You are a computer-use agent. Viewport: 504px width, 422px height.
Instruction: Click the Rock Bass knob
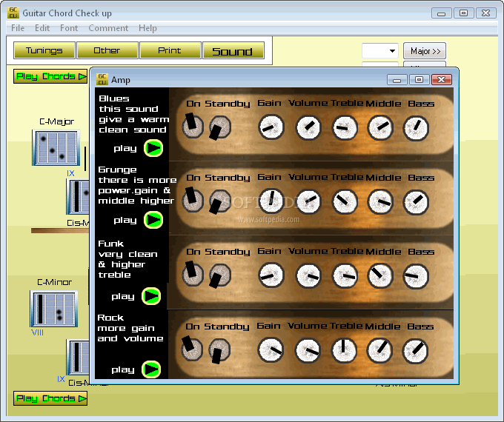[415, 351]
